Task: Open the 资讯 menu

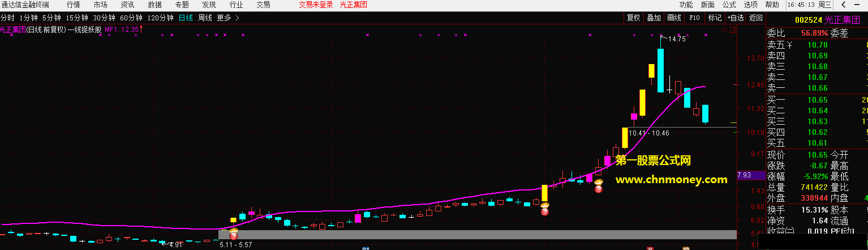Action: 127,5
